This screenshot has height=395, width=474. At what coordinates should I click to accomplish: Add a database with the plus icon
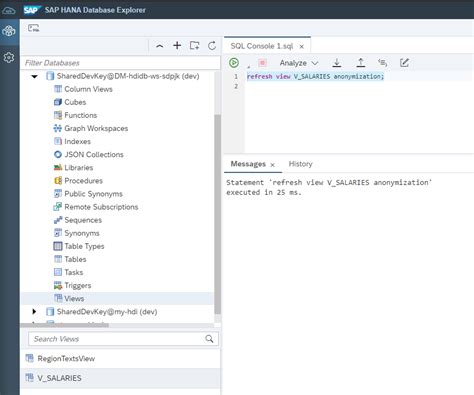(x=177, y=46)
